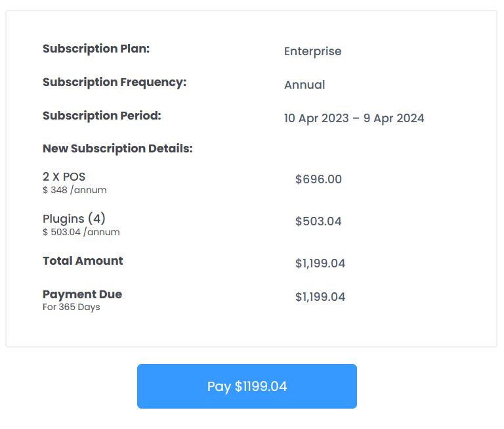Select the Enterprise plan value
The image size is (504, 429).
312,51
